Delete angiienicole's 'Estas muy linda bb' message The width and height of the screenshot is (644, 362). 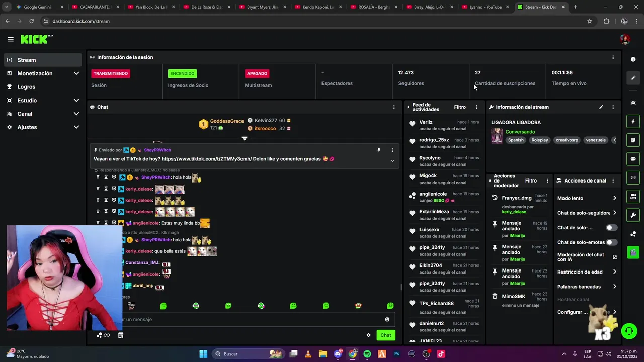[98, 223]
